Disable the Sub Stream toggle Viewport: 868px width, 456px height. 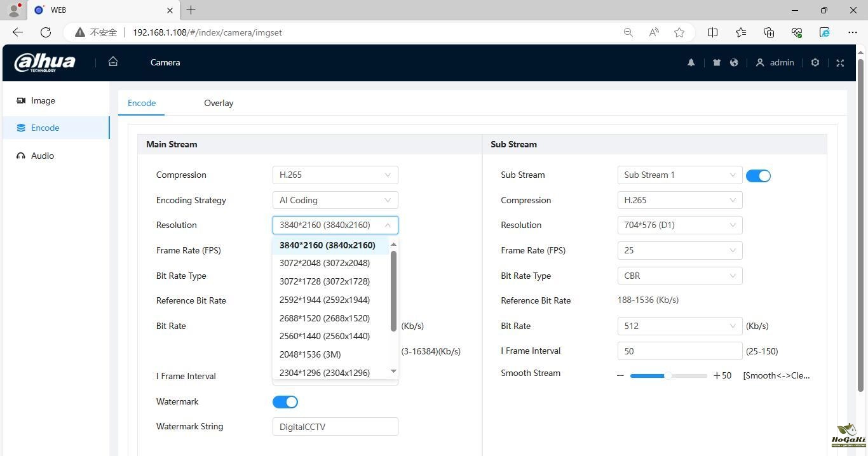(x=758, y=176)
